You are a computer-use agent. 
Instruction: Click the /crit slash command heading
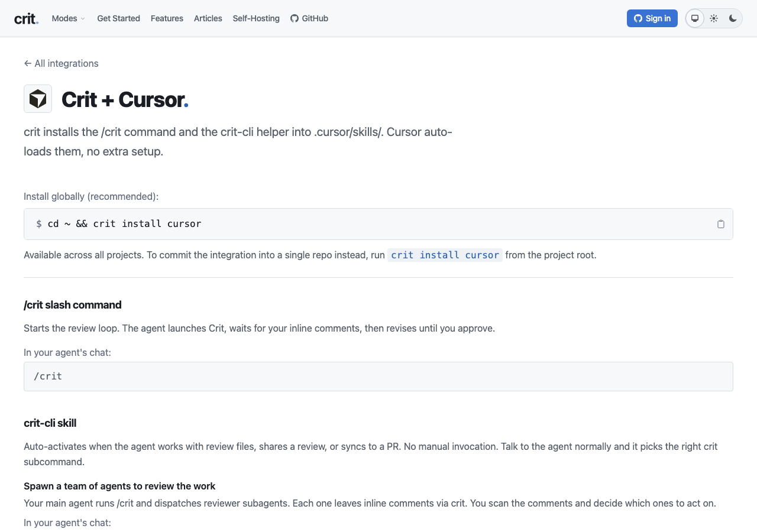(73, 305)
